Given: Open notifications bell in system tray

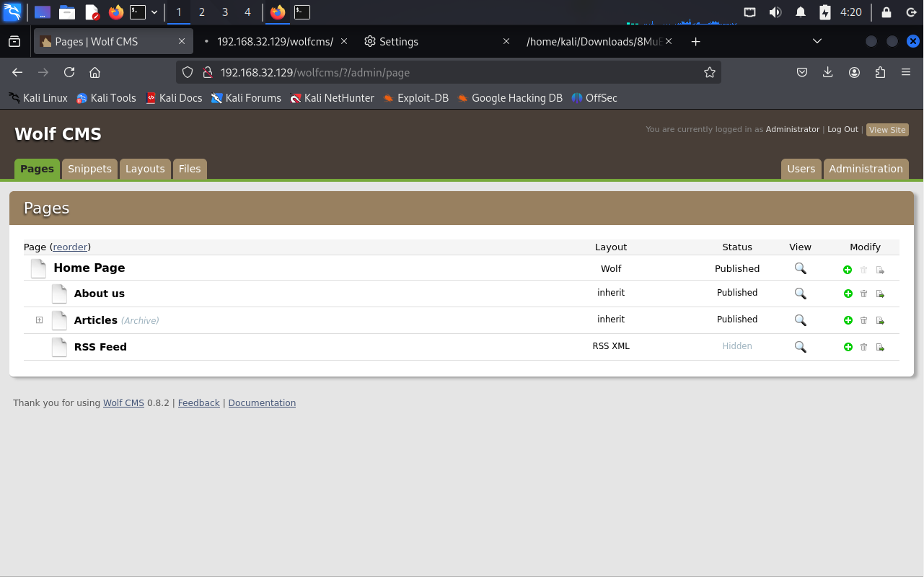Looking at the screenshot, I should click(801, 12).
